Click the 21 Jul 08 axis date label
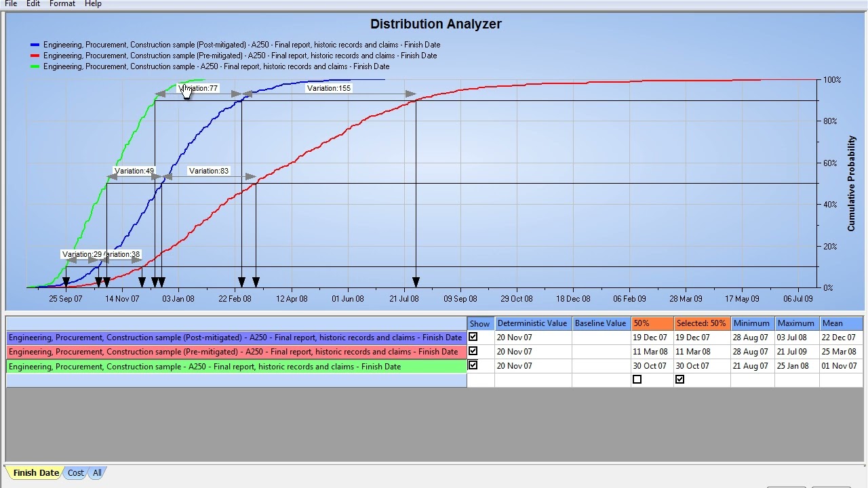Image resolution: width=868 pixels, height=488 pixels. pyautogui.click(x=404, y=299)
